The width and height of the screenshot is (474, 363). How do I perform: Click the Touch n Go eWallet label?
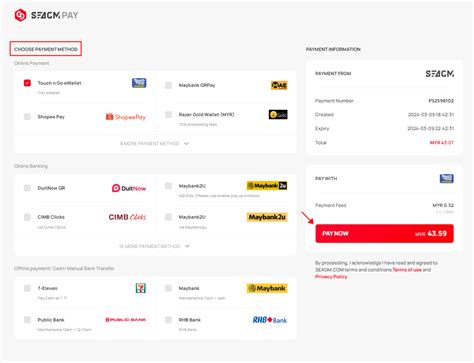pyautogui.click(x=59, y=83)
